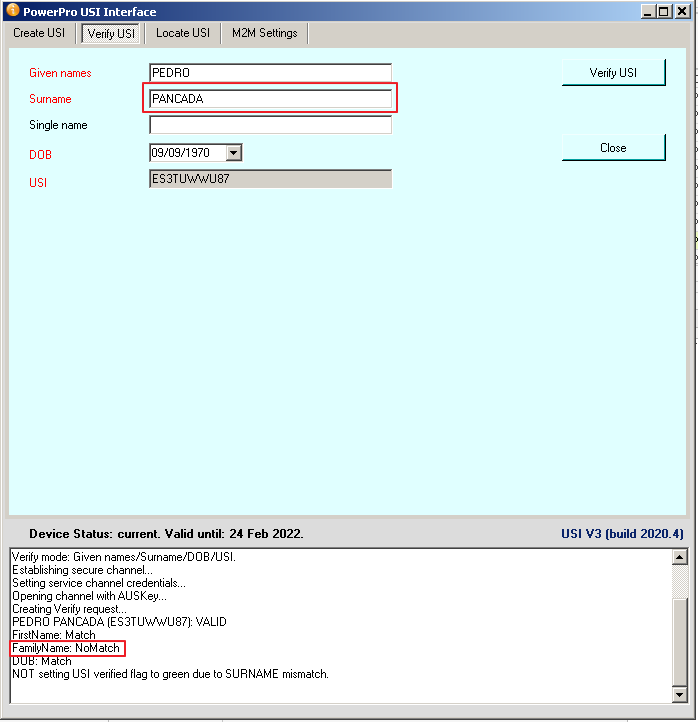Screen dimensions: 698x722
Task: Focus the Given names field containing PEDRO
Action: click(x=271, y=73)
